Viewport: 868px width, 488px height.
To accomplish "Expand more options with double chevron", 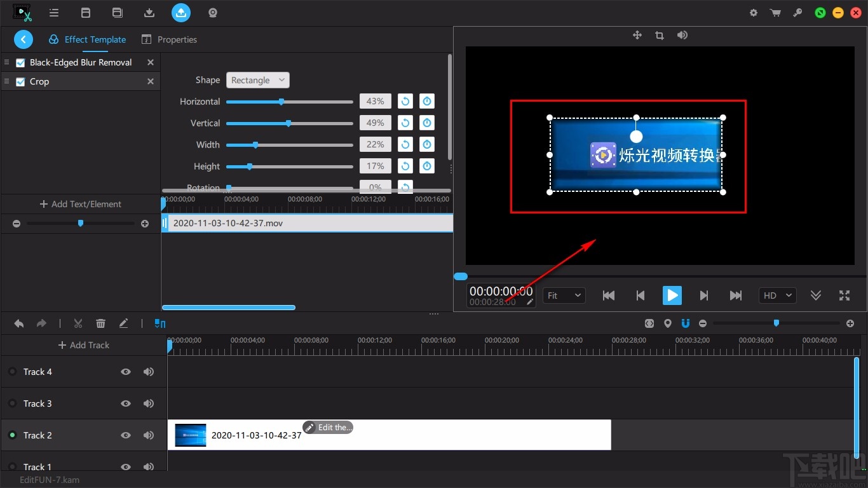I will [816, 295].
